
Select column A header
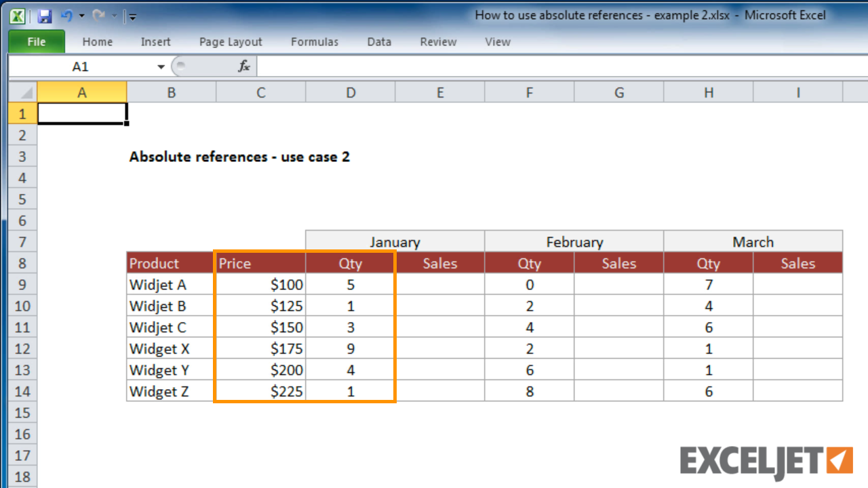pyautogui.click(x=82, y=92)
